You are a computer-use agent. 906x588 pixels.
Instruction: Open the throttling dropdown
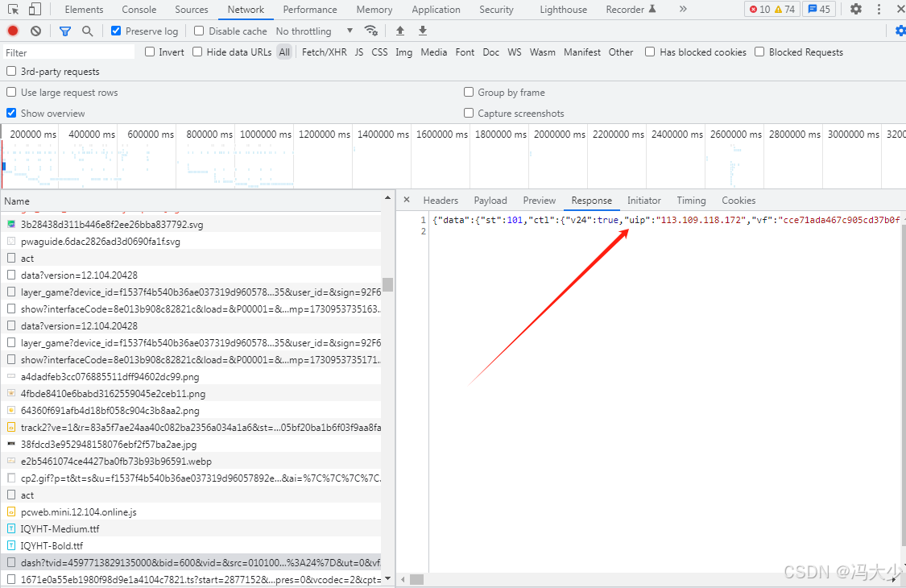[314, 31]
